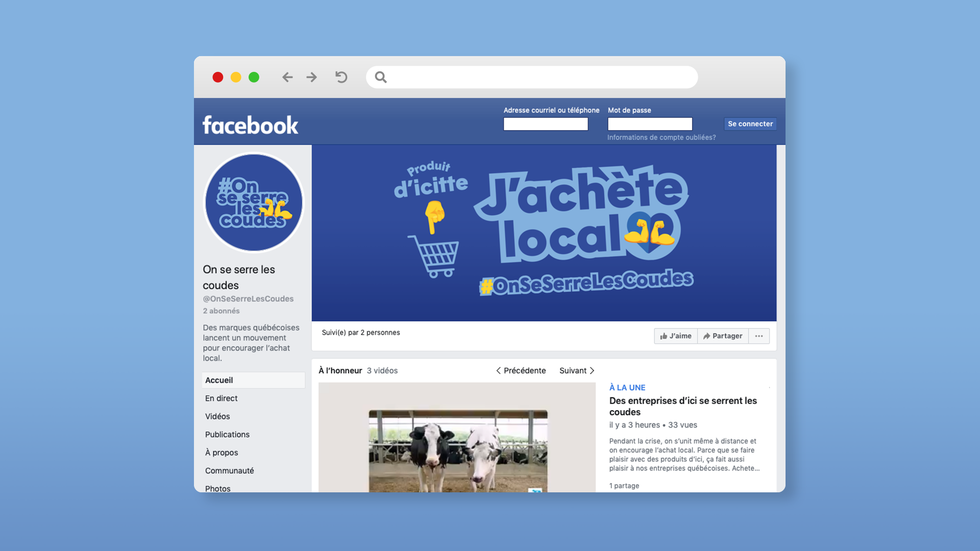Viewport: 980px width, 551px height.
Task: Open the On se serre les coudes profile picture
Action: [254, 203]
